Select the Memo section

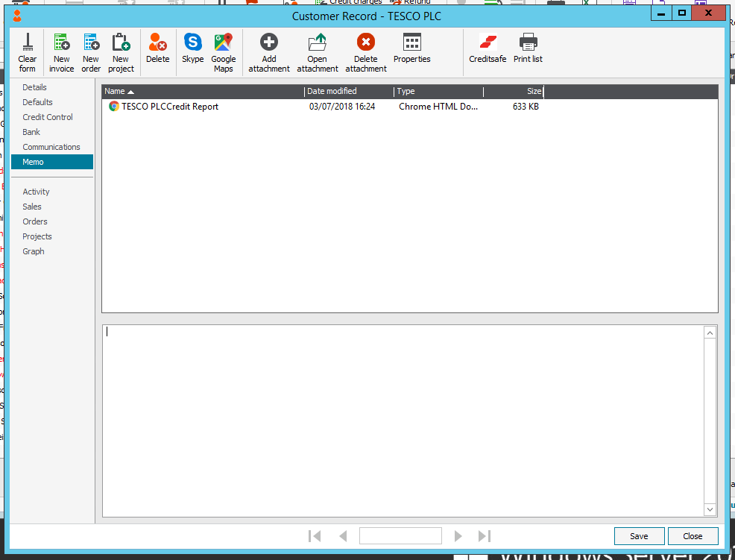click(52, 162)
